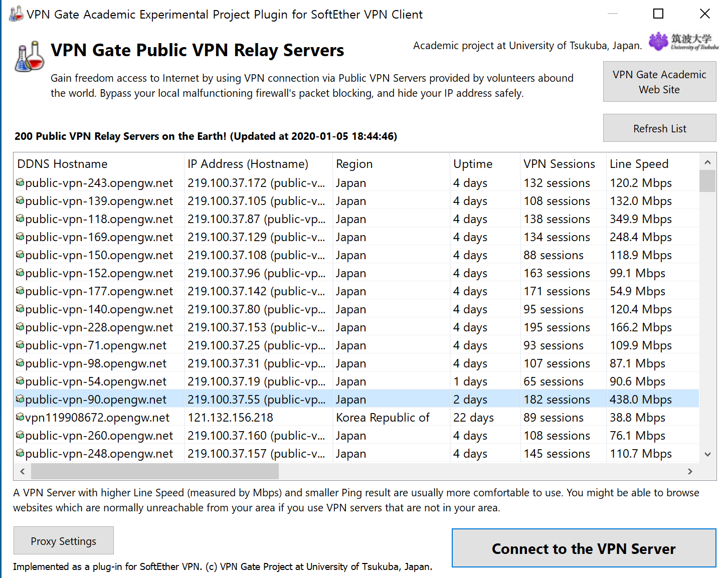Click the vertical scrollbar up arrow
The width and height of the screenshot is (728, 578).
(707, 162)
